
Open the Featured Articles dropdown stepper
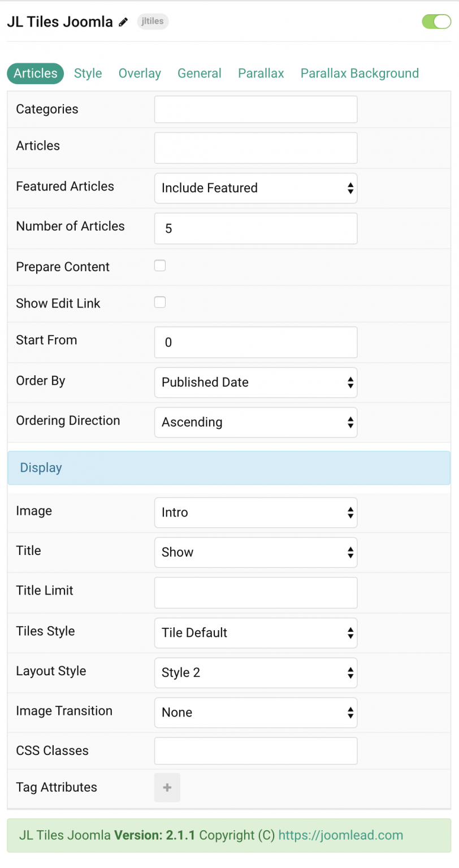tap(350, 188)
